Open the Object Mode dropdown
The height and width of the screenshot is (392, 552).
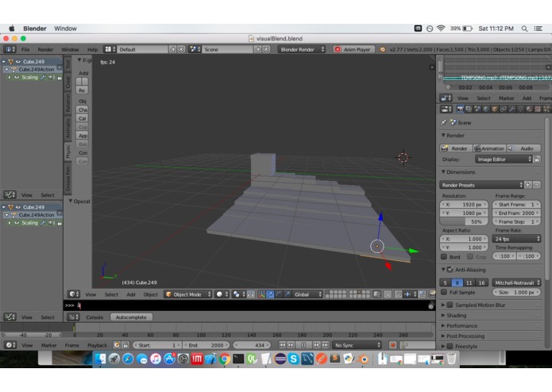click(x=187, y=294)
